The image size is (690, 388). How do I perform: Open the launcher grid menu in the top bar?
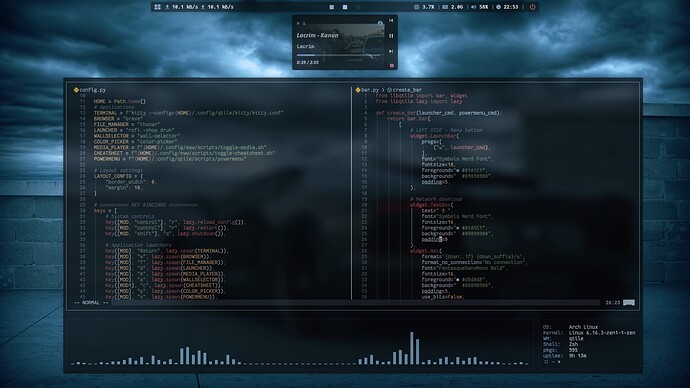[158, 7]
